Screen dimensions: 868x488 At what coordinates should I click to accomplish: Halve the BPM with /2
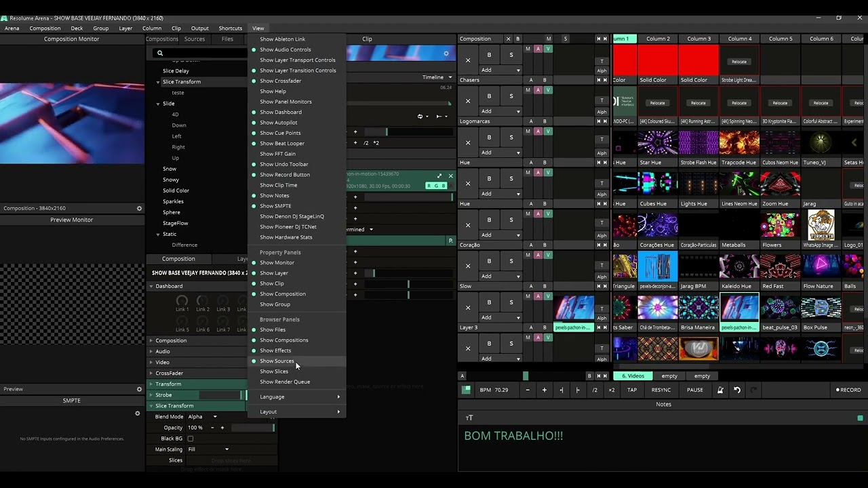point(595,390)
